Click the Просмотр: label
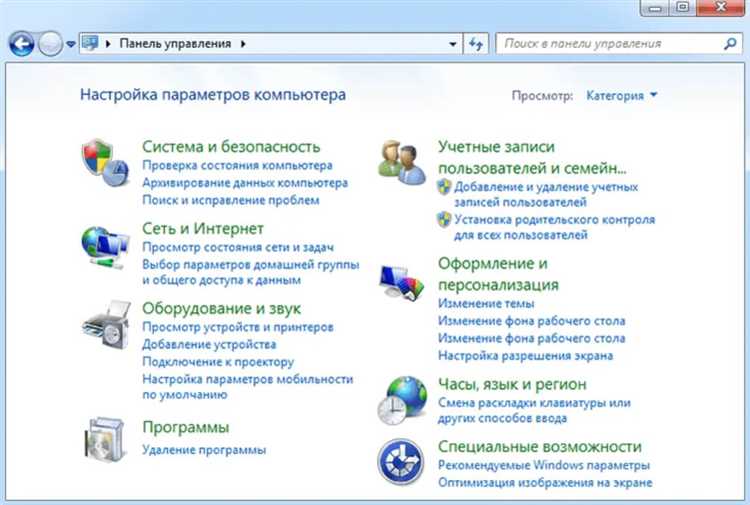Screen dimensions: 750x505 [542, 96]
